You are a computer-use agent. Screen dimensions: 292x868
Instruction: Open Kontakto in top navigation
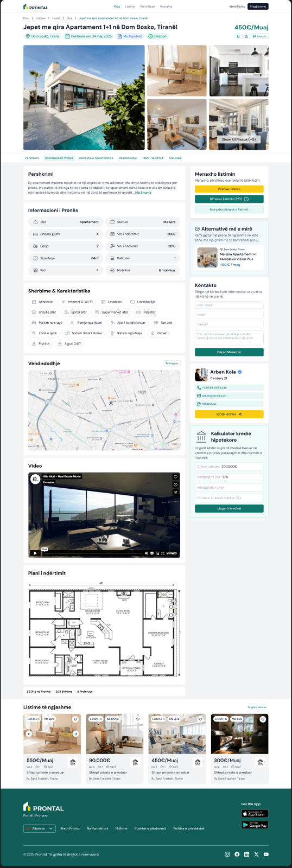tap(166, 7)
